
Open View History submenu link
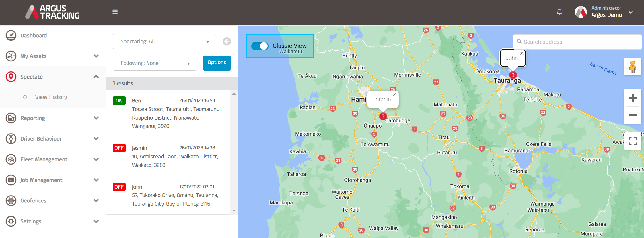click(x=51, y=97)
